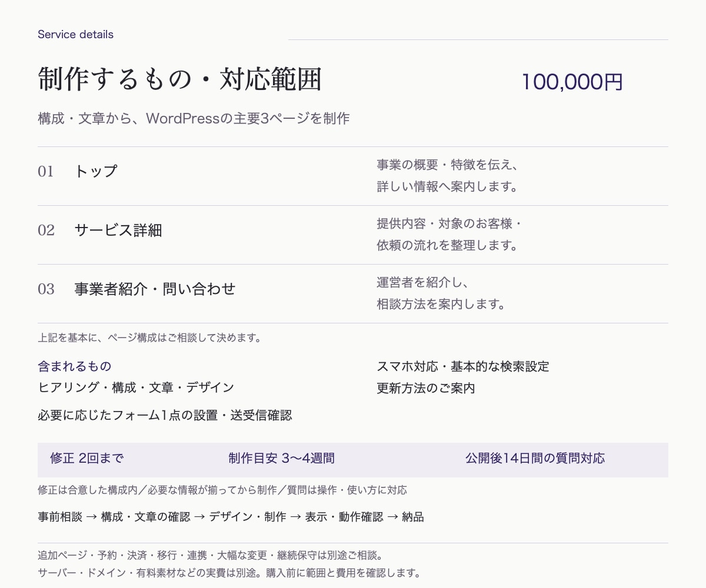Click the item ヒアリング・構成・文章・デザイン
This screenshot has width=706, height=588.
[136, 387]
